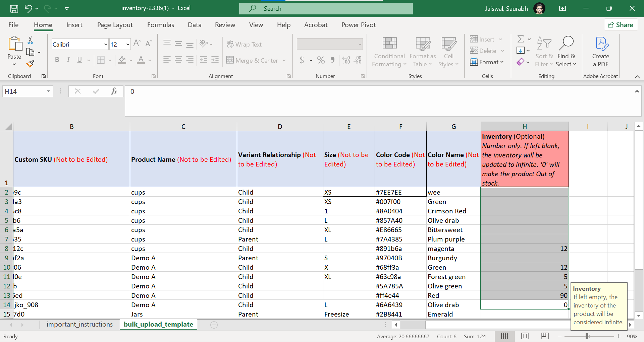
Task: Toggle Middle Align vertical alignment
Action: (178, 44)
